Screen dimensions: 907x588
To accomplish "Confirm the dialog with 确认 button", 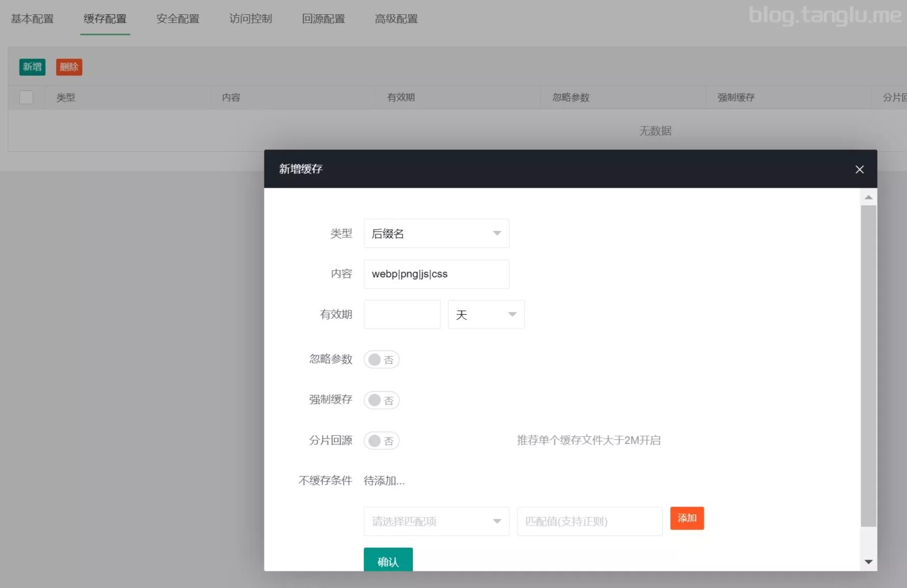I will [387, 561].
